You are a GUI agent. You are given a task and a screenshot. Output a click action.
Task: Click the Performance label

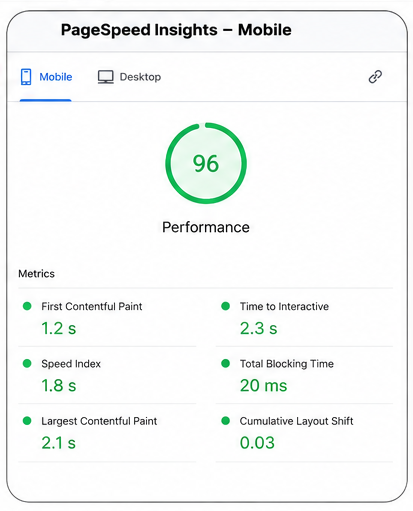tap(206, 227)
